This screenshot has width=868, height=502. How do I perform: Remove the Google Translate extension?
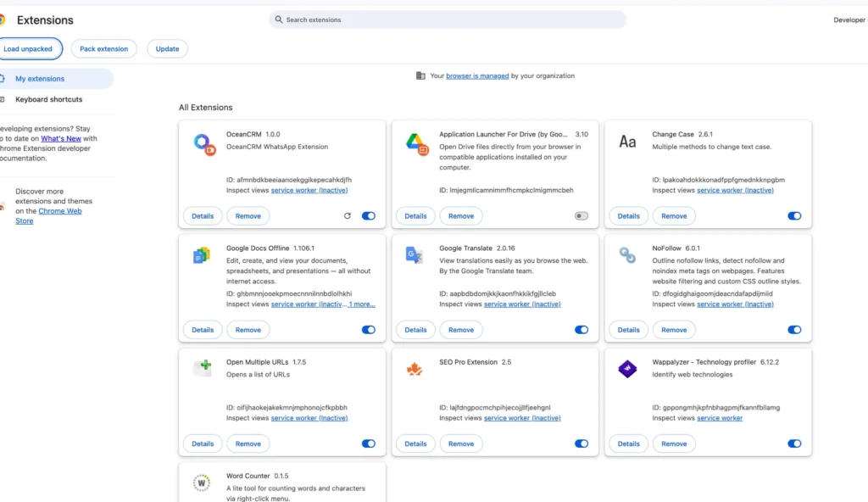tap(461, 330)
